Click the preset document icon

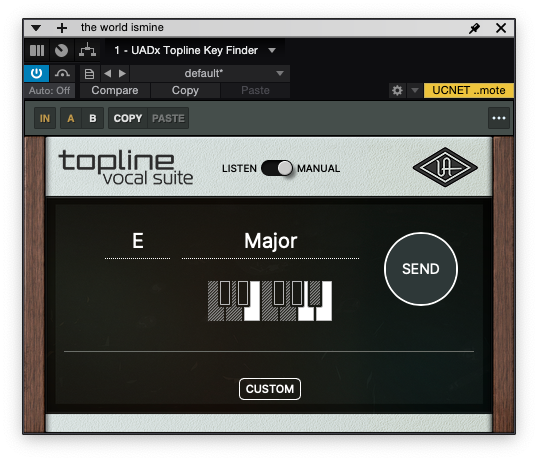[x=90, y=73]
